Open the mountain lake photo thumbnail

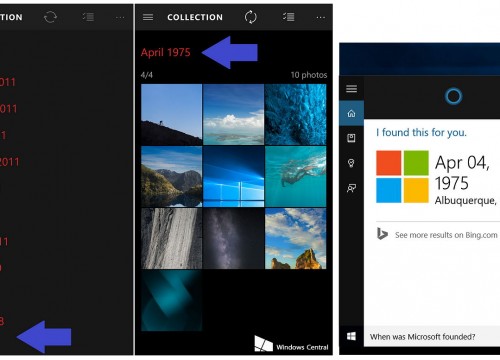171,176
